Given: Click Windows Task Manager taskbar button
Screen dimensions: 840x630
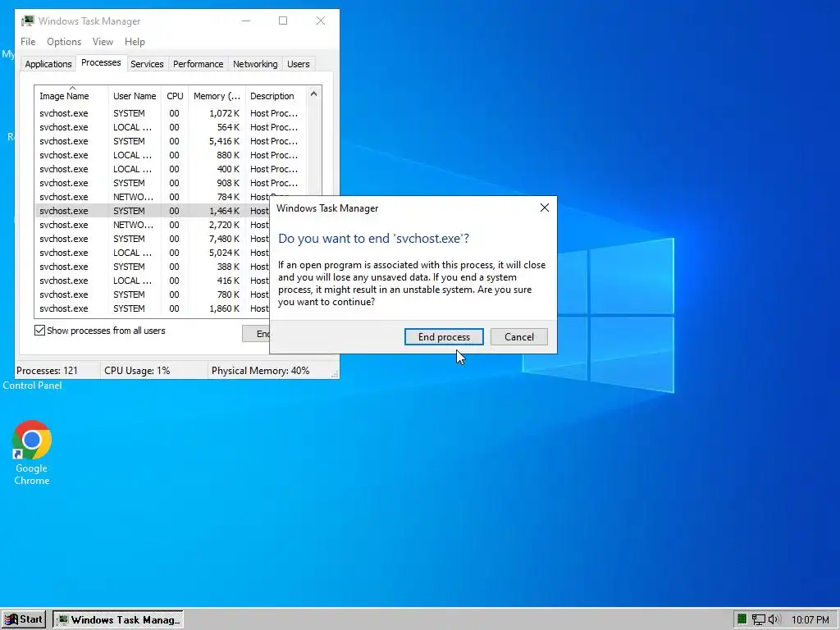Looking at the screenshot, I should 118,619.
